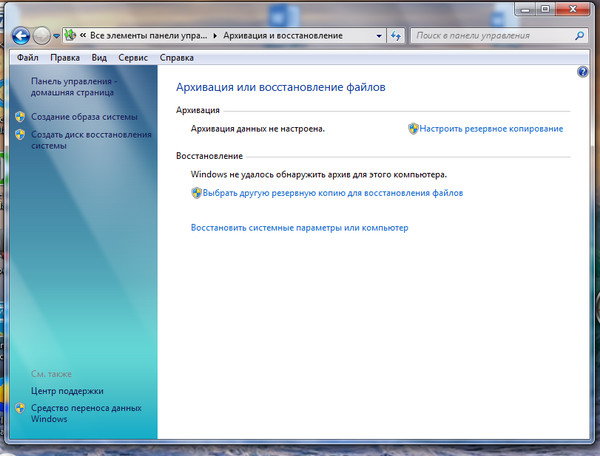This screenshot has width=600, height=456.
Task: Click shield icon next to 'Выбрать другую резервную копию'
Action: coord(196,193)
